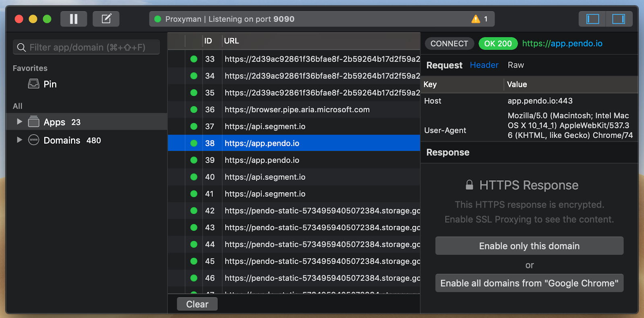Focus the Filter app/domain search field
Screen dimensions: 644x318
87,47
